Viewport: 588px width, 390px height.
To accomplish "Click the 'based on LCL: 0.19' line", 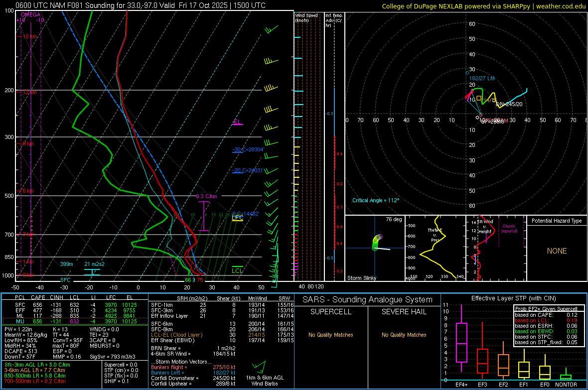I will [546, 320].
